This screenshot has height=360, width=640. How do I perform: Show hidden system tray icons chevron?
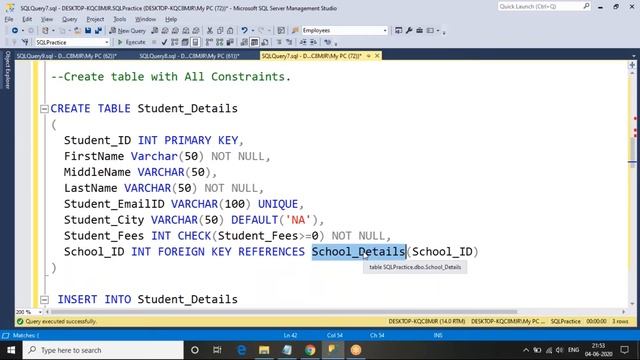(526, 350)
